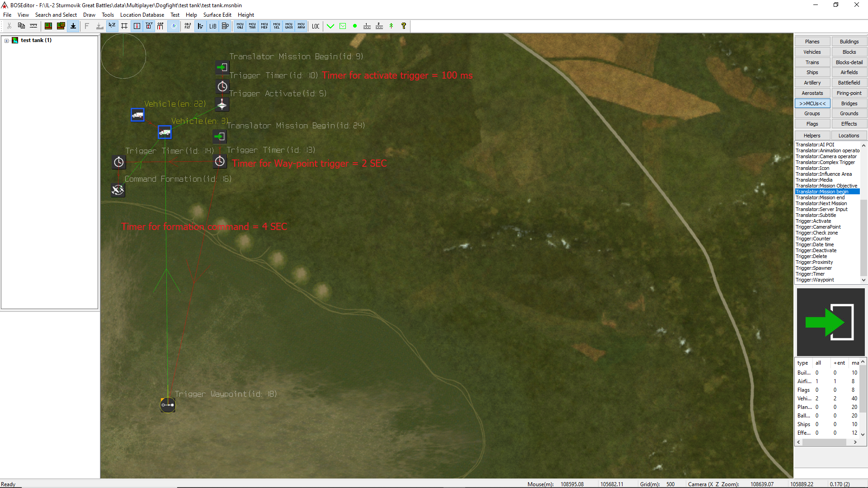Toggle the LIB library toolbar button

(x=212, y=26)
